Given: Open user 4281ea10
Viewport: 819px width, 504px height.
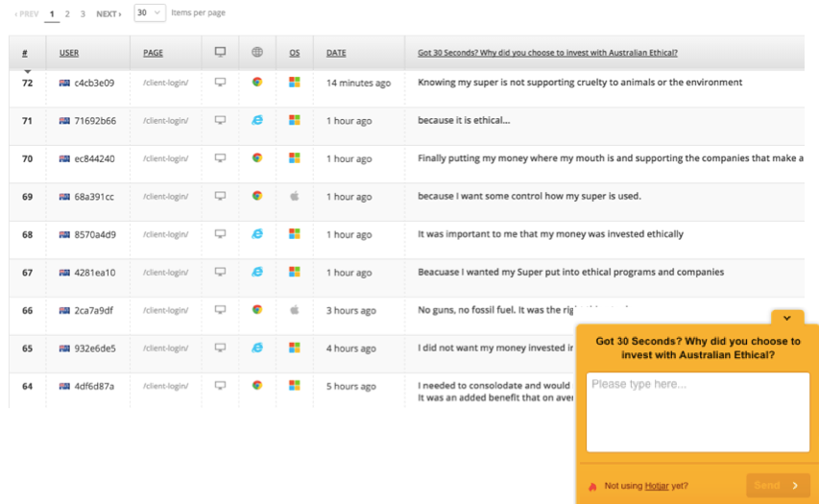Looking at the screenshot, I should point(95,273).
